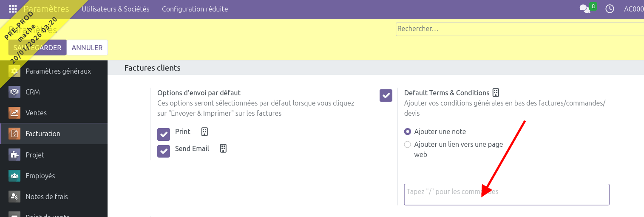Select Ajouter une note radio option
Viewport: 644px width, 217px height.
pos(408,132)
